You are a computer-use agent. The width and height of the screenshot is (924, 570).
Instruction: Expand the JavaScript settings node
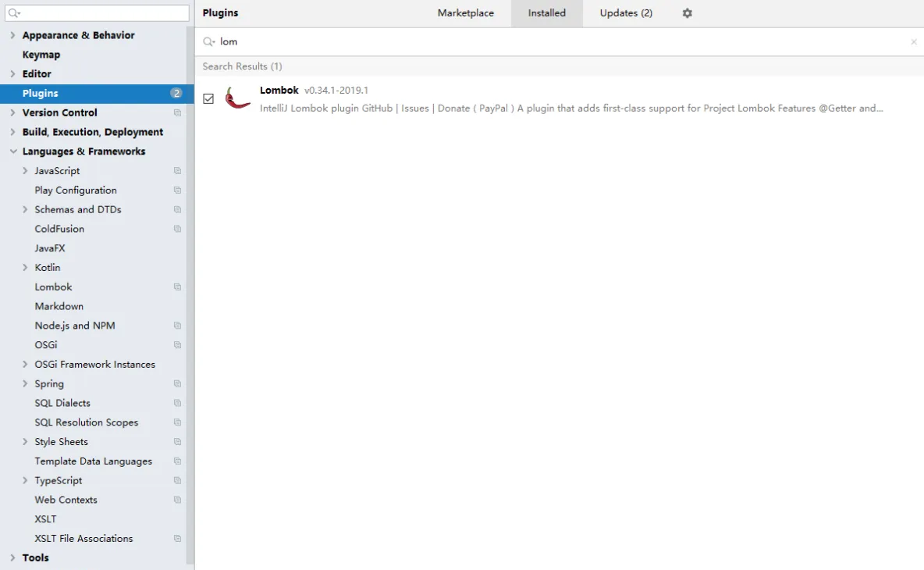(25, 171)
